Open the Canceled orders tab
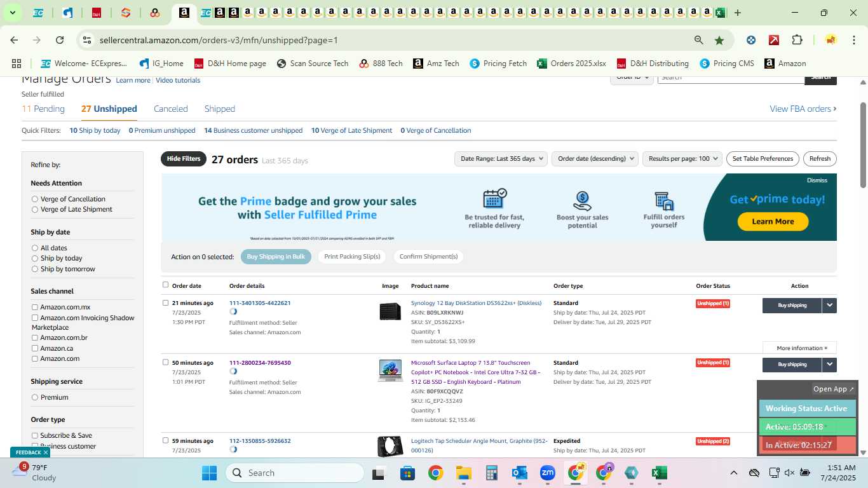 (x=171, y=109)
